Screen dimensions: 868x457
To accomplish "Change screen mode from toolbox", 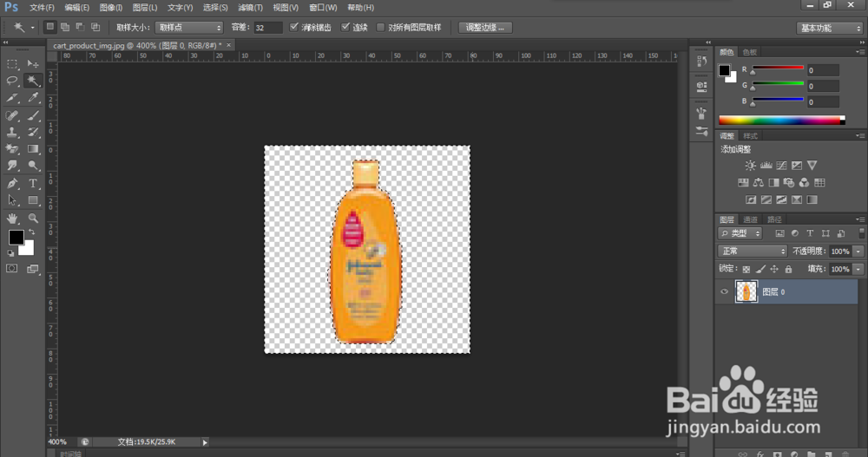I will tap(33, 268).
